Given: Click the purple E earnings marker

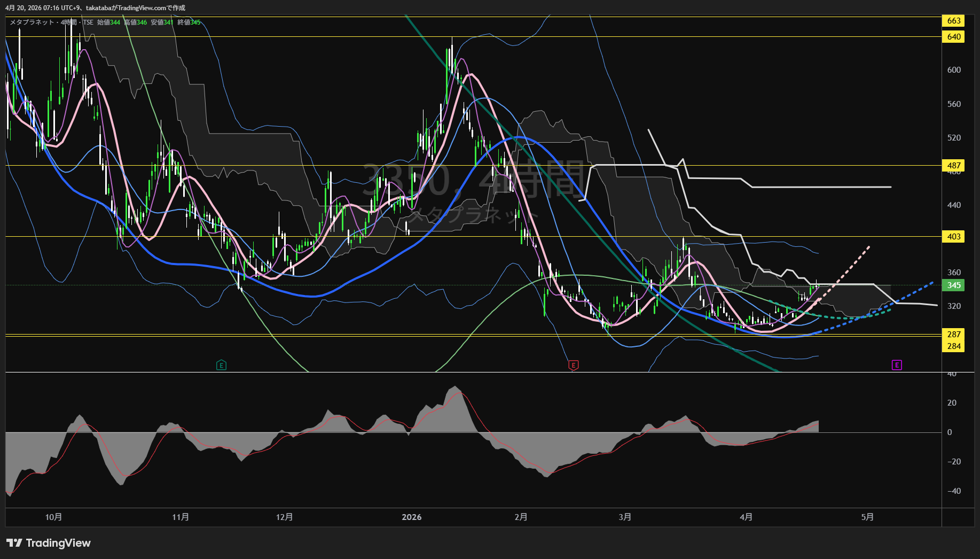Looking at the screenshot, I should click(x=897, y=365).
